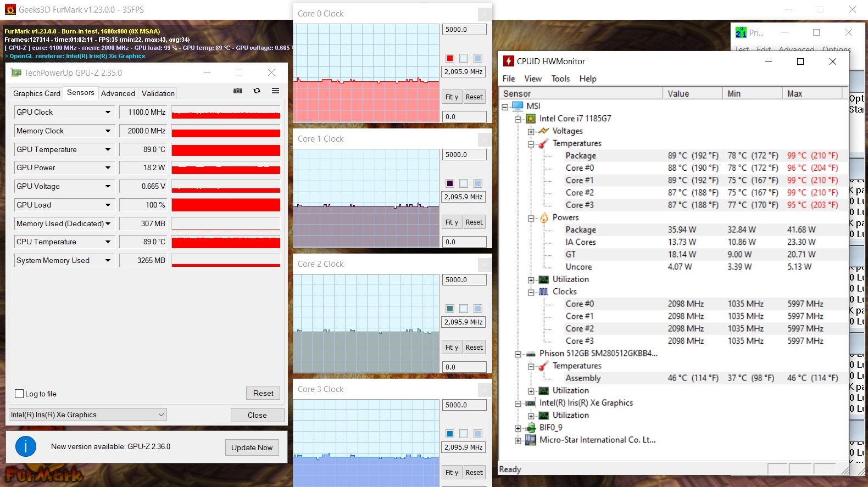Open the GPU Temperature sensor dropdown

[108, 149]
